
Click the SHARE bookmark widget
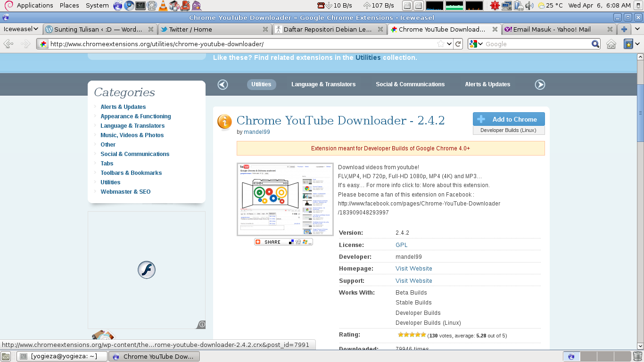[x=284, y=242]
